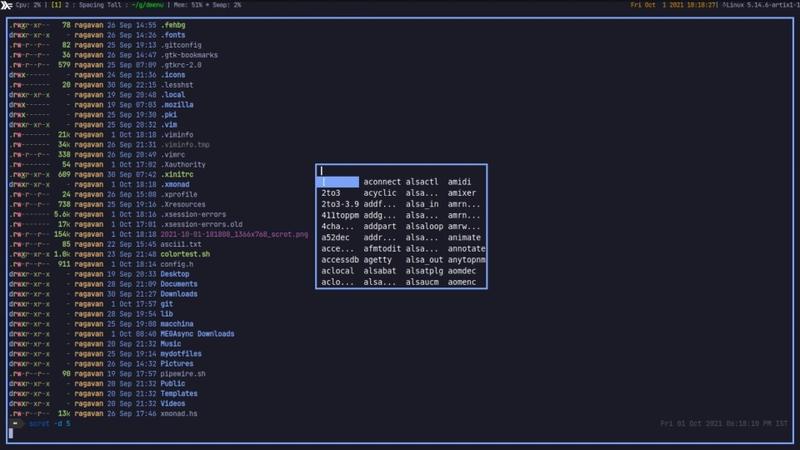Launch alsatplg from dmenu
The height and width of the screenshot is (450, 800).
pos(424,271)
